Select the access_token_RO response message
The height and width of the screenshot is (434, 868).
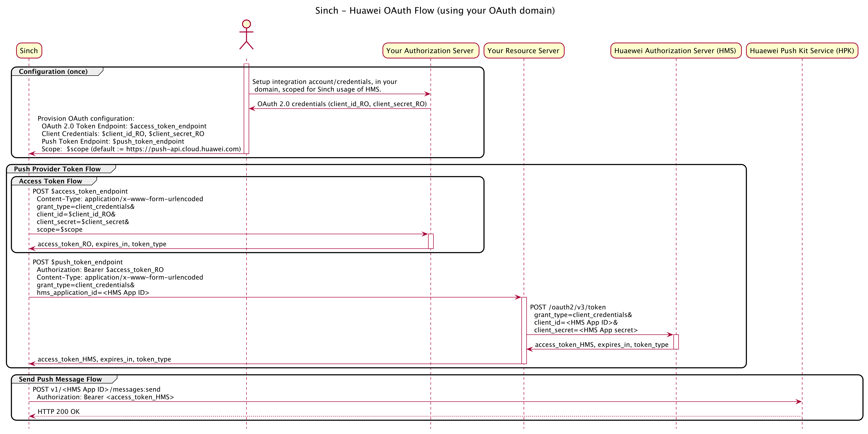[102, 244]
